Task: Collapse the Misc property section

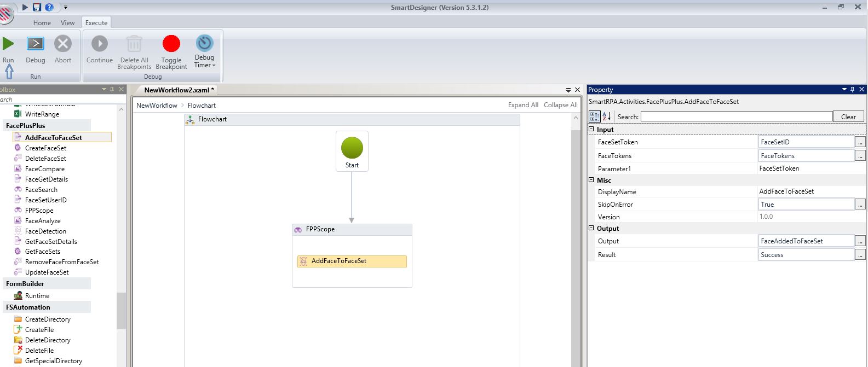Action: [591, 180]
